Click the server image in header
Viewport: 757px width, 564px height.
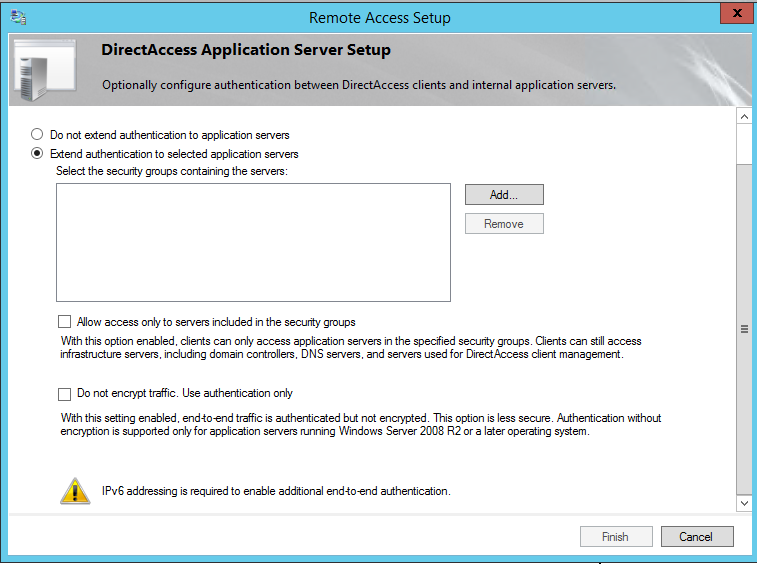(x=44, y=70)
